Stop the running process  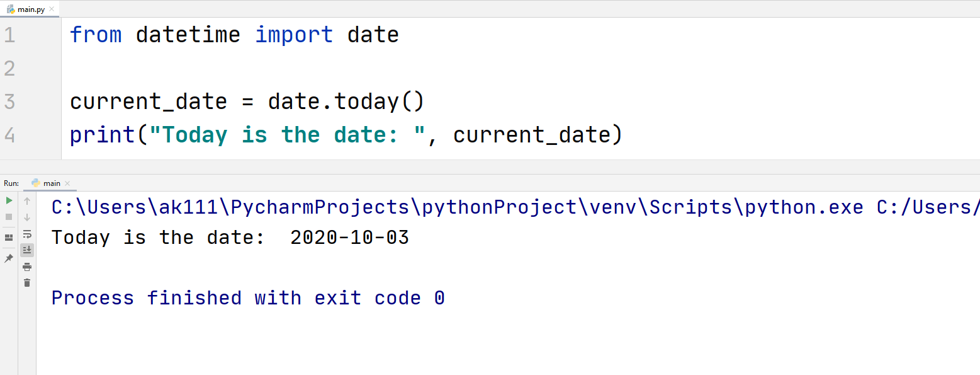[x=9, y=217]
